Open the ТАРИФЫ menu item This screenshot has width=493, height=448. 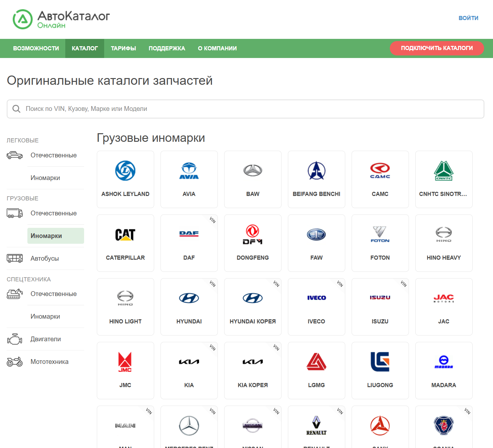click(x=123, y=48)
